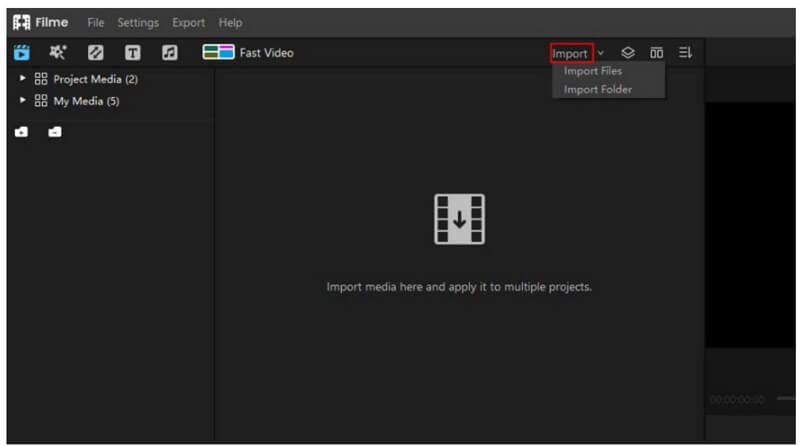This screenshot has height=446, width=800.
Task: Click the film strip import icon
Action: (x=459, y=219)
